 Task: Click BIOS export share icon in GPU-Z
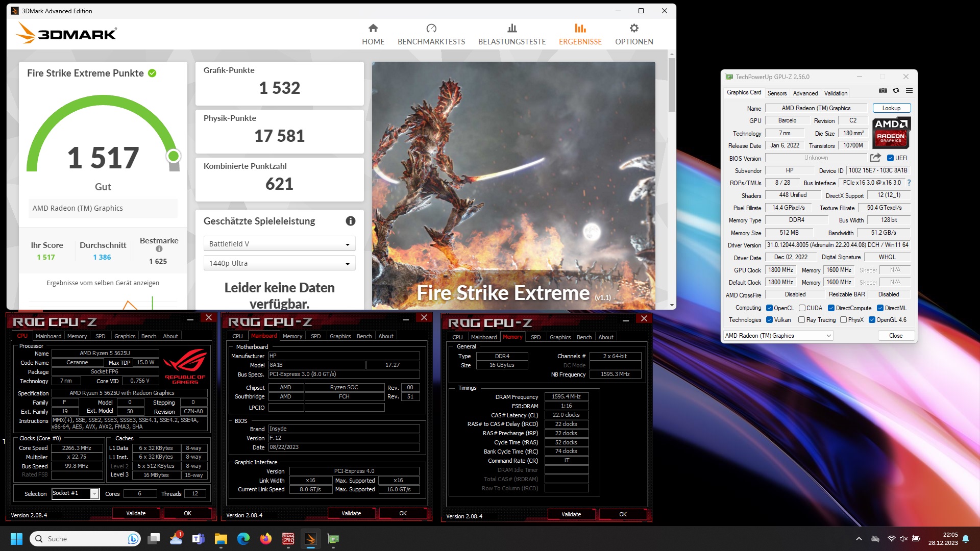point(875,158)
